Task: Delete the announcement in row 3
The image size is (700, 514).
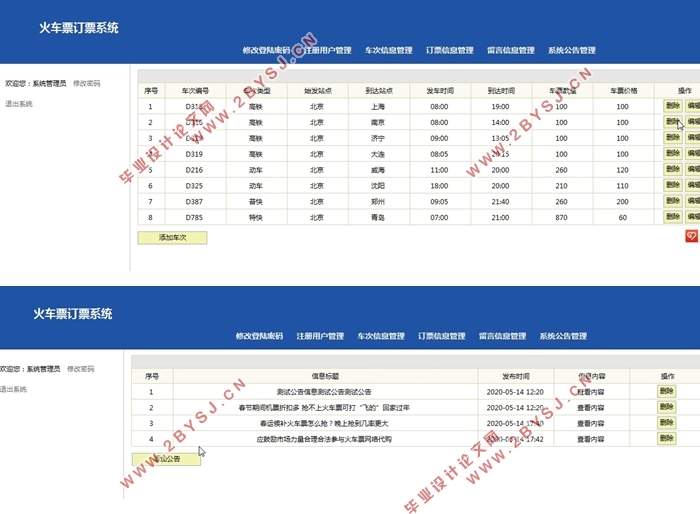Action: (x=667, y=422)
